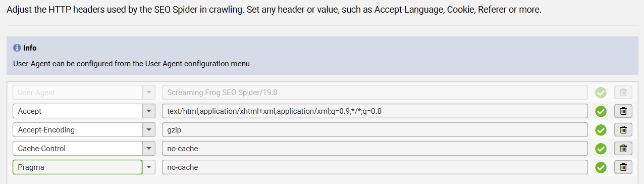Toggle green checkmark on Cache-Control row
Viewport: 644px width, 184px height.
pyautogui.click(x=601, y=149)
